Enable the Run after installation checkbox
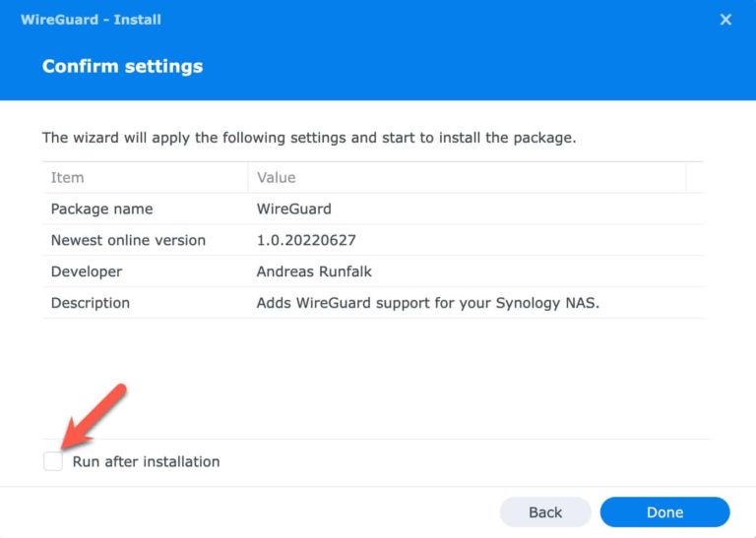 coord(53,461)
